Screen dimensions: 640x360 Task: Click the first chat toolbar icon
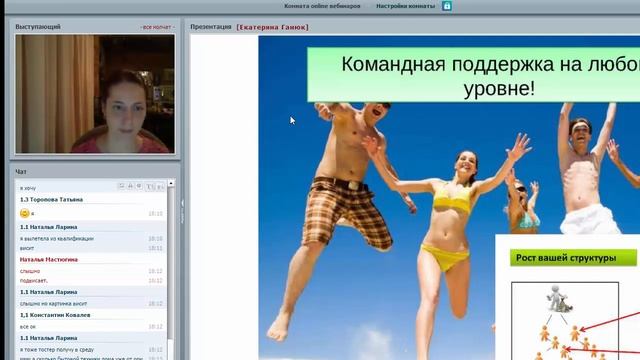click(121, 186)
